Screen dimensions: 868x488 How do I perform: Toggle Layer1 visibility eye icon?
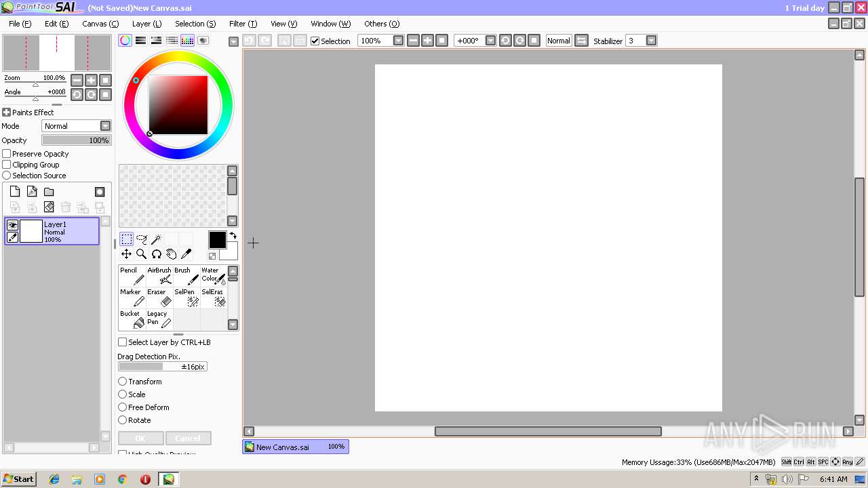coord(12,225)
